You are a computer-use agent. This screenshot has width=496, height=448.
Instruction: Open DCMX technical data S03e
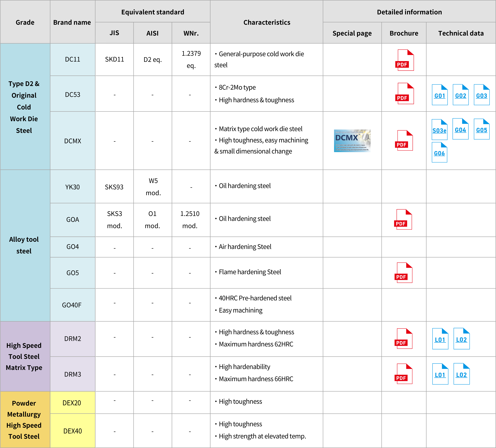[439, 129]
